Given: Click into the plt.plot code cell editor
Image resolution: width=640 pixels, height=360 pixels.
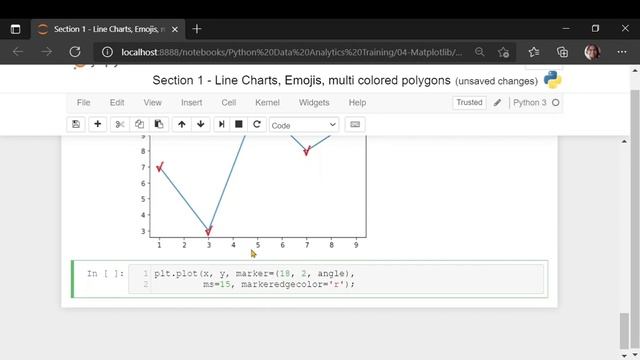Looking at the screenshot, I should 336,279.
